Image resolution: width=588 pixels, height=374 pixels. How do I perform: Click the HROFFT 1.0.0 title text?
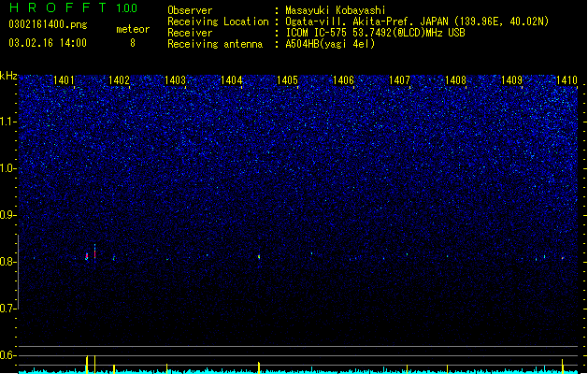pyautogui.click(x=73, y=7)
